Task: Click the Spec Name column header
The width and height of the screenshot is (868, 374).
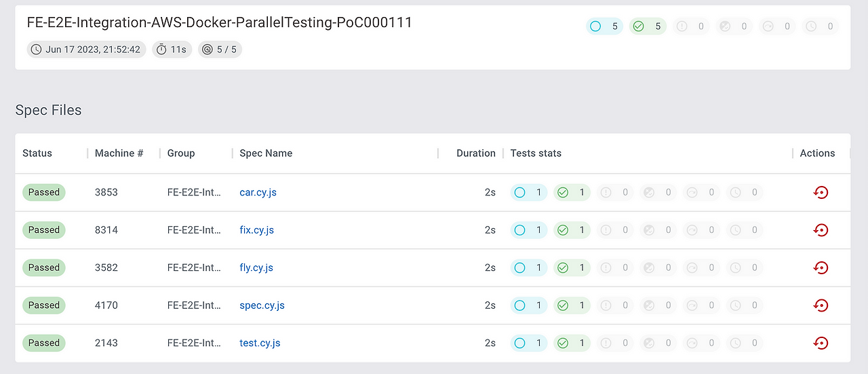Action: coord(266,153)
